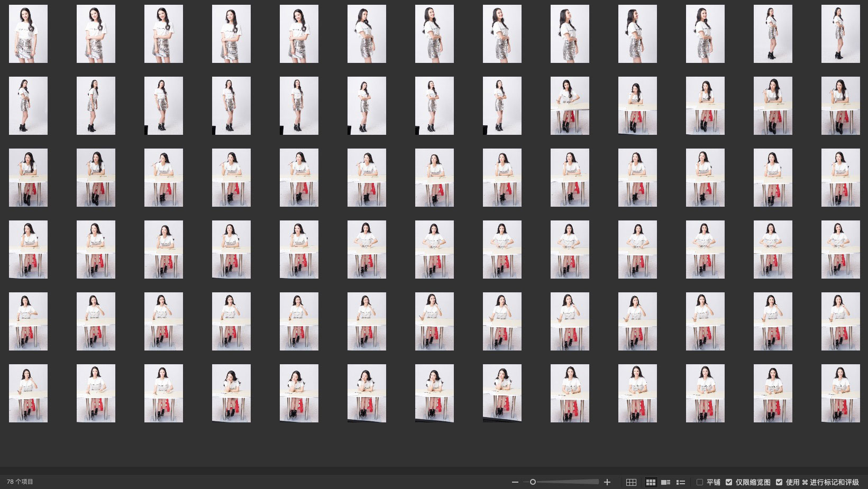The width and height of the screenshot is (868, 489).
Task: Select the first standing portrait thumbnail
Action: click(x=28, y=34)
